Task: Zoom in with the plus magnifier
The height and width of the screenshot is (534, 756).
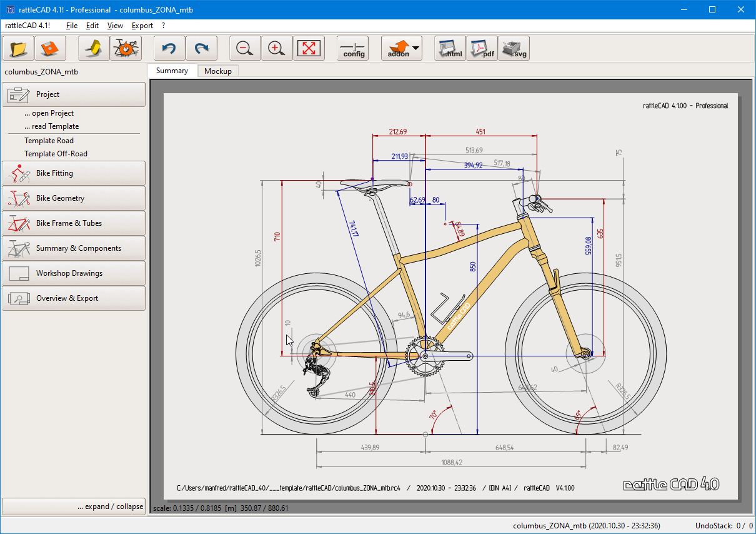Action: tap(277, 48)
